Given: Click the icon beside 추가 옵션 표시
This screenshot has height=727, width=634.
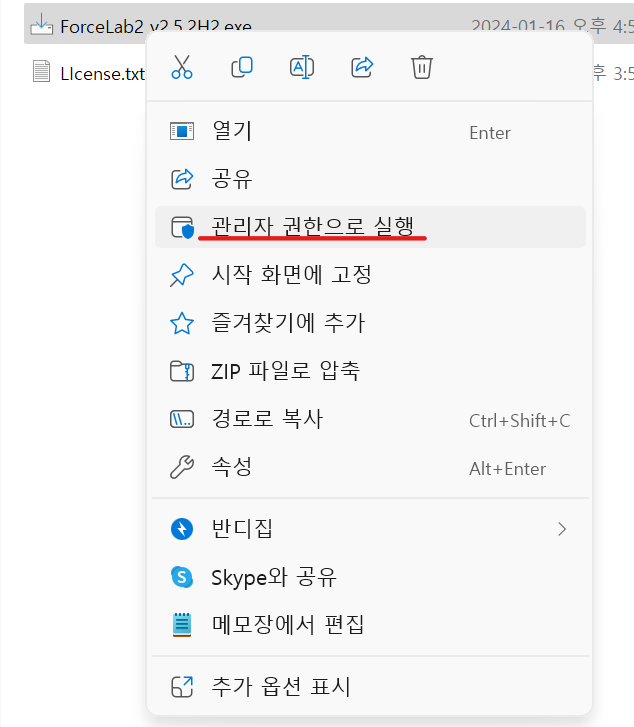Looking at the screenshot, I should coord(182,687).
